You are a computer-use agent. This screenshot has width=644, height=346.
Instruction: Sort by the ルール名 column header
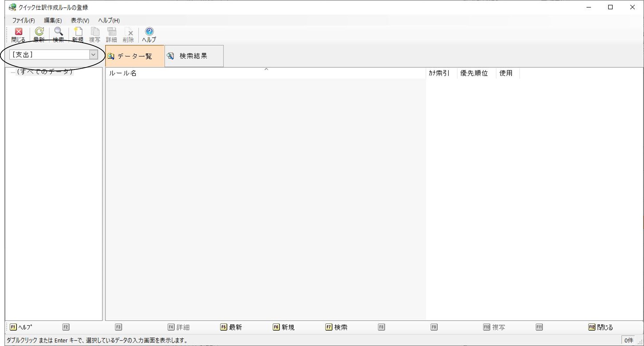[x=266, y=73]
